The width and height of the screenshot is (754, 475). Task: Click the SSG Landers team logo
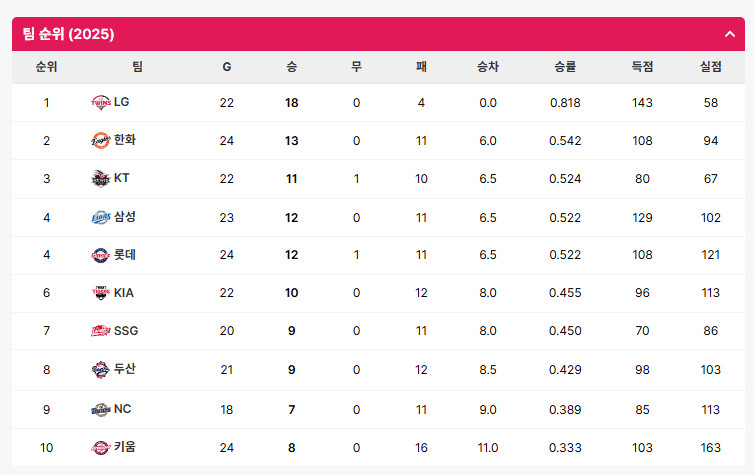pyautogui.click(x=101, y=331)
